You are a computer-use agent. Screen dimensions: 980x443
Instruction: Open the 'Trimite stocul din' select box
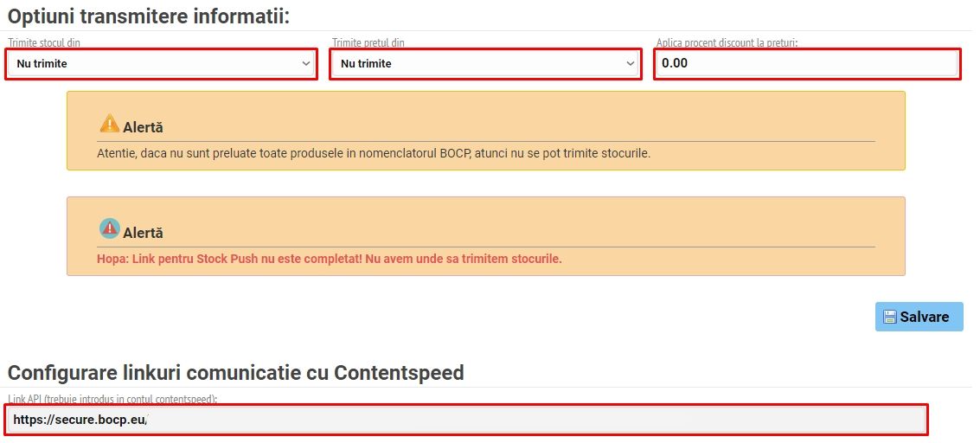[161, 64]
